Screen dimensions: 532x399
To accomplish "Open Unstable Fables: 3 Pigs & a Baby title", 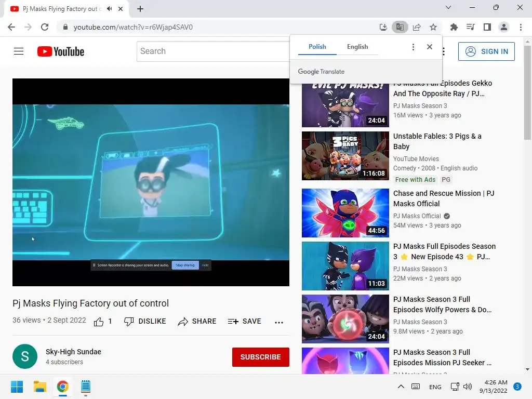I will point(437,141).
